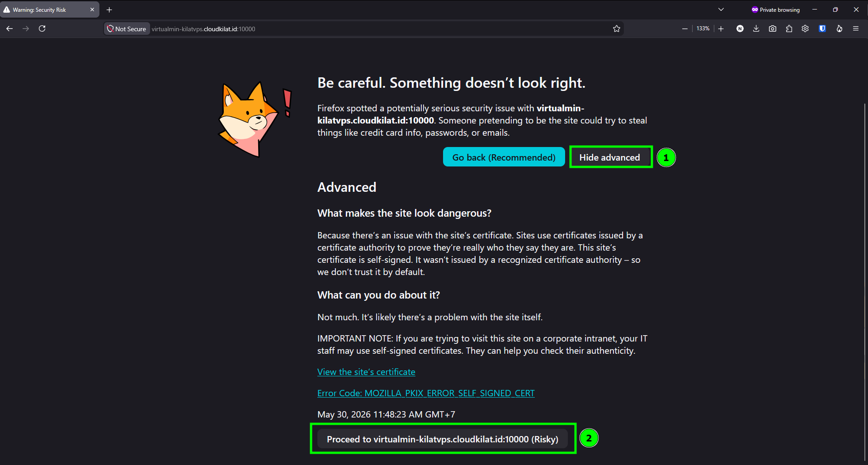Reset zoom via the 133% indicator
The image size is (868, 465).
point(703,28)
